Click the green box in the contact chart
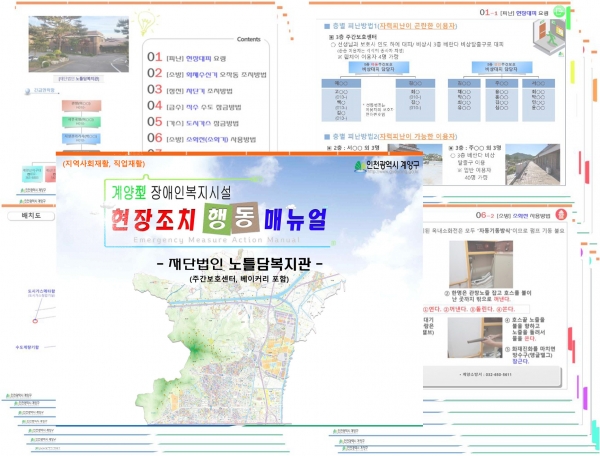 click(x=82, y=122)
